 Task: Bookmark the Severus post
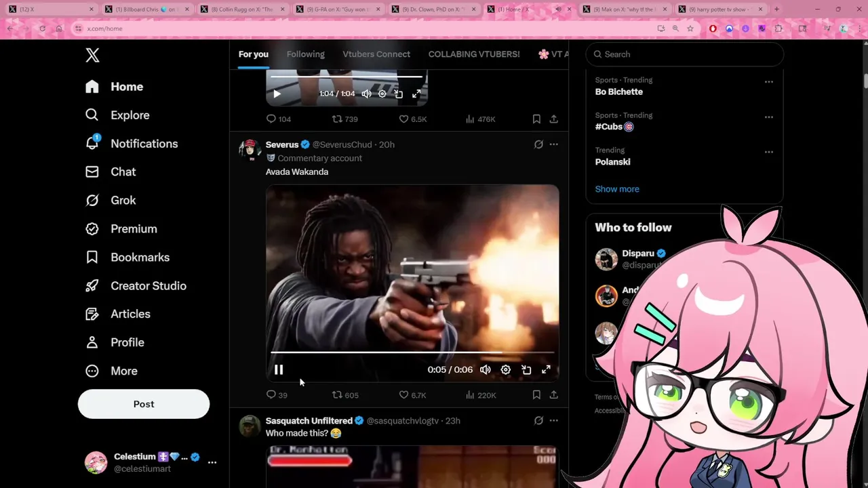pos(536,395)
